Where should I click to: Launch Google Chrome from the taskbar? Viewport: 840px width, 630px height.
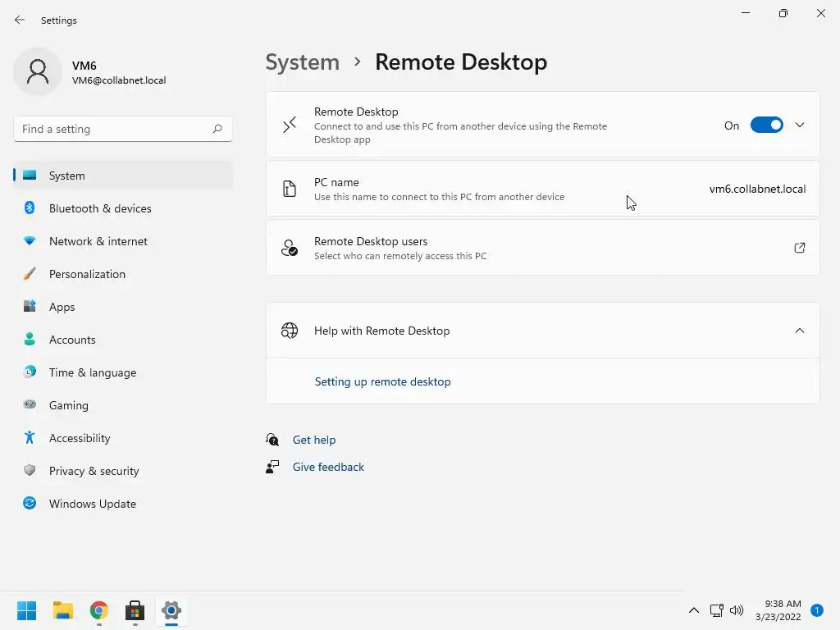(99, 610)
